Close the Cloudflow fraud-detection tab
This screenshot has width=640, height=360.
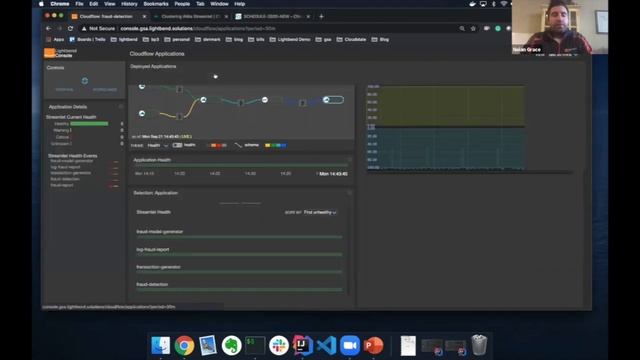pos(144,16)
